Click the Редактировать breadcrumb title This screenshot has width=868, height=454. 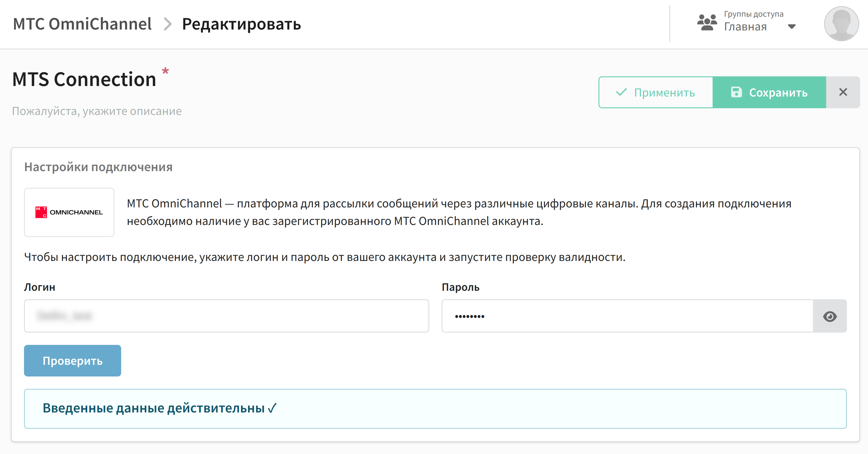241,24
